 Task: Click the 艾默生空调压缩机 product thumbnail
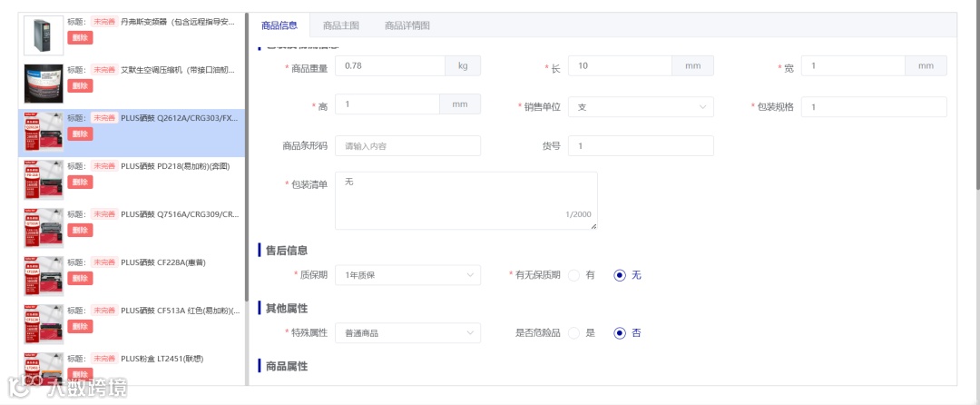tap(44, 84)
